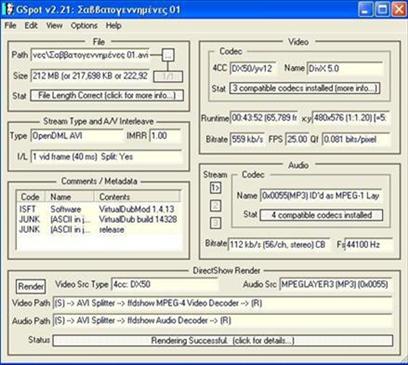Image resolution: width=408 pixels, height=365 pixels.
Task: Minimize the GSpot window
Action: coord(365,9)
